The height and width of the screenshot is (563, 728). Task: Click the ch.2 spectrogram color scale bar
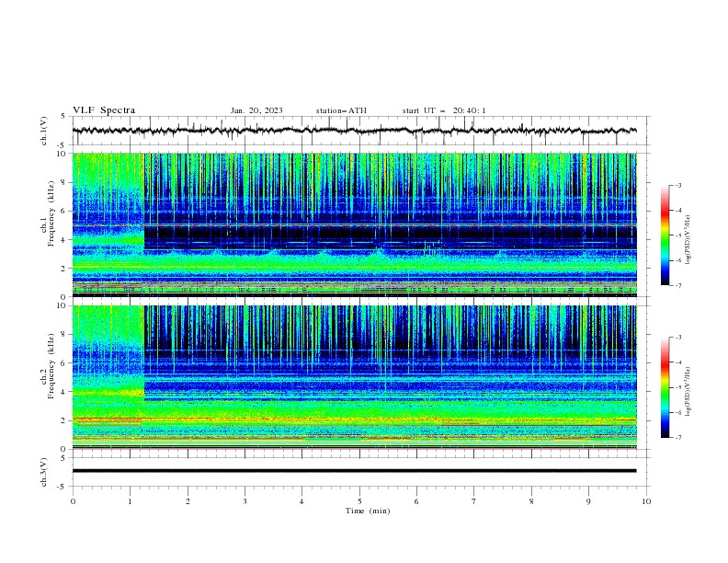click(665, 387)
